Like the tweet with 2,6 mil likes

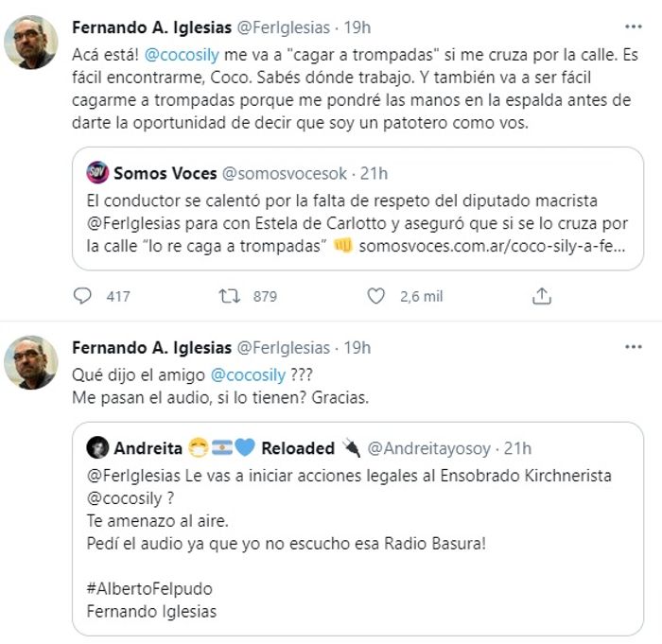tap(375, 296)
